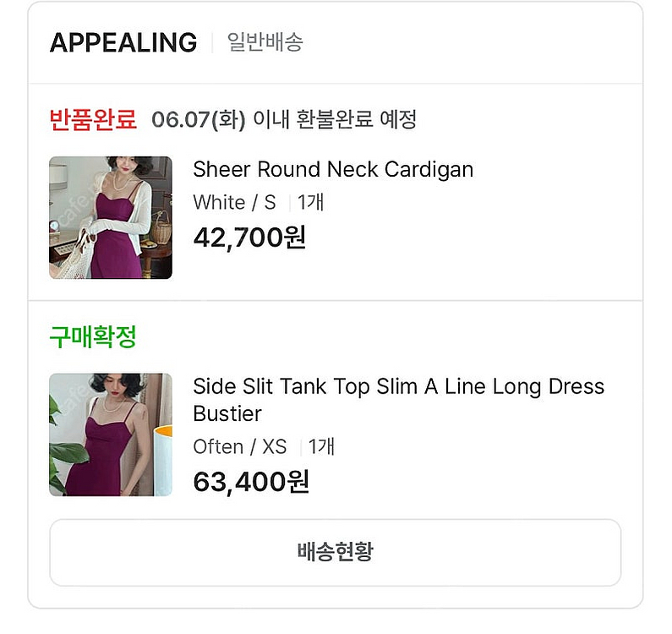Open the Side Slit Tank Top dress title

pyautogui.click(x=399, y=400)
